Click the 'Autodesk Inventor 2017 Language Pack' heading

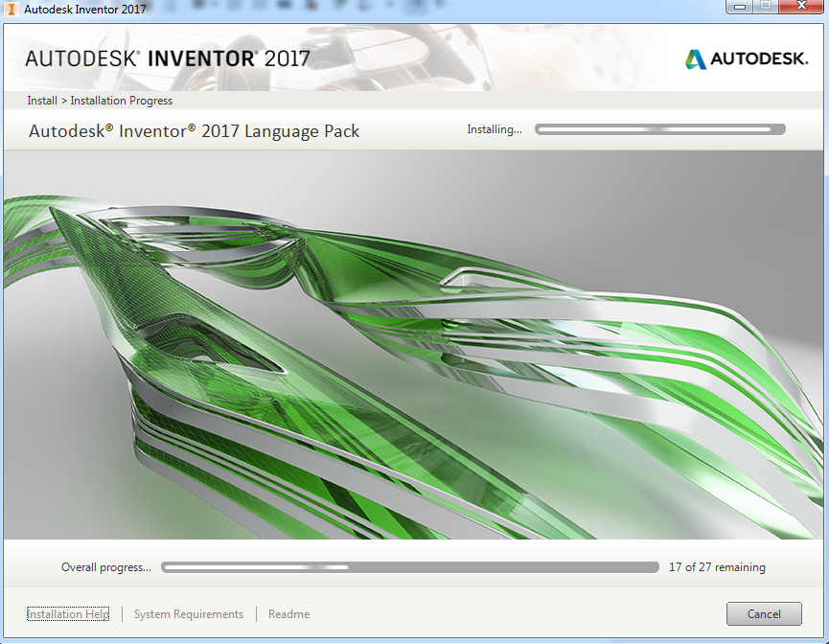tap(194, 131)
